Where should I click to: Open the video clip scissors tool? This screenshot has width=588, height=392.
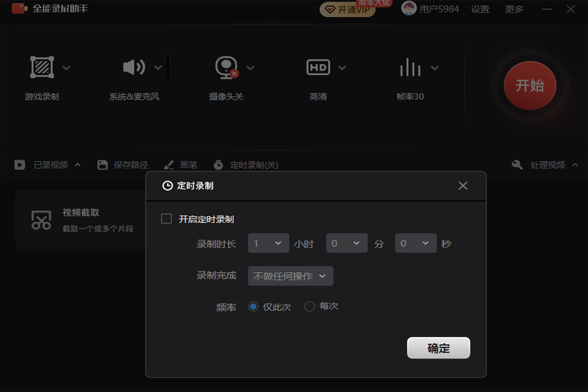[41, 219]
